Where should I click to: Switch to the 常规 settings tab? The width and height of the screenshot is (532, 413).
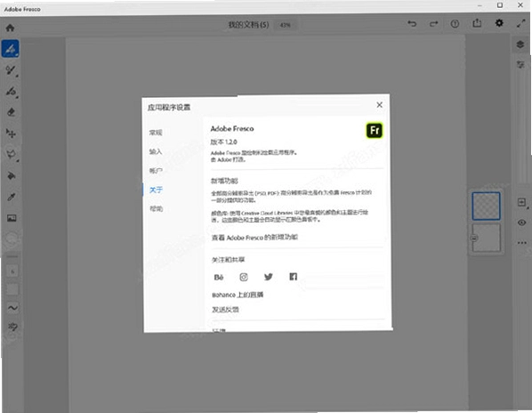(x=156, y=133)
